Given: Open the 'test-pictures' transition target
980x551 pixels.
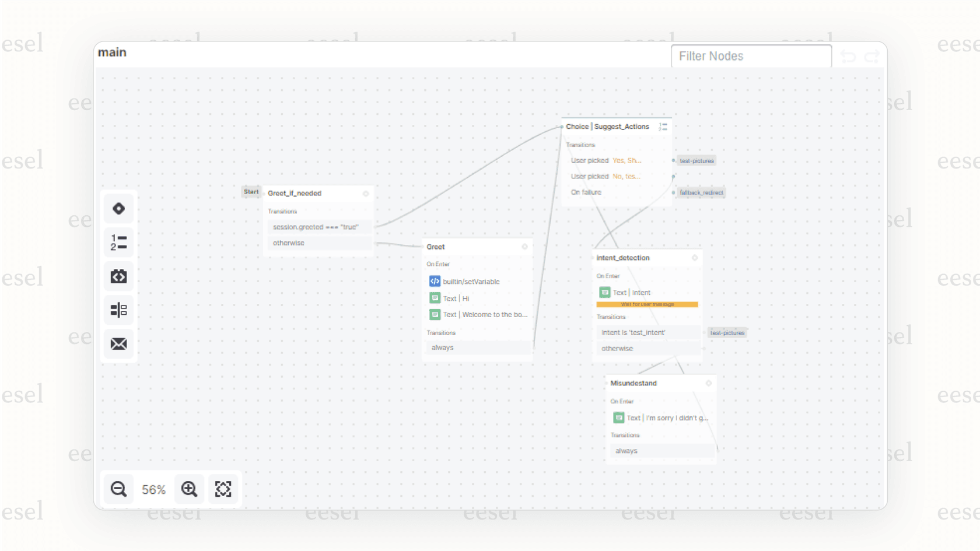Looking at the screenshot, I should 696,161.
